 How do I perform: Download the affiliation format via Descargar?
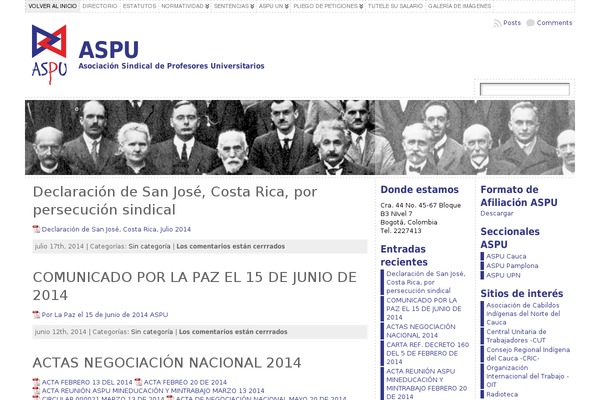[497, 214]
